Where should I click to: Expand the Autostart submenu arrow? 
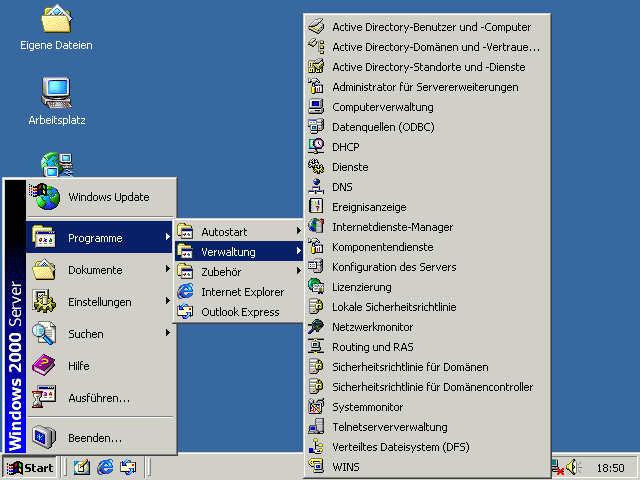coord(298,231)
